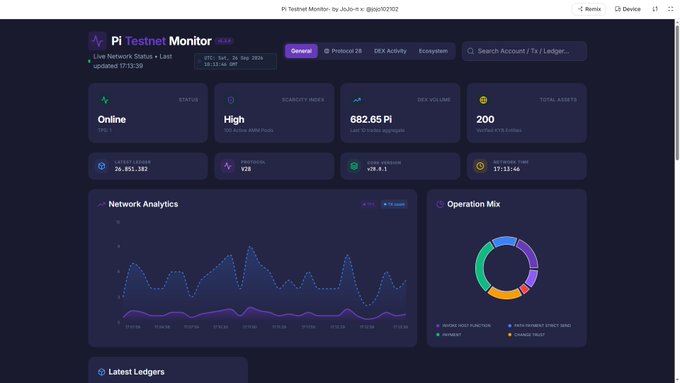Screen dimensions: 680x383
Task: Click the Live Network Status last updated text
Action: tap(133, 61)
